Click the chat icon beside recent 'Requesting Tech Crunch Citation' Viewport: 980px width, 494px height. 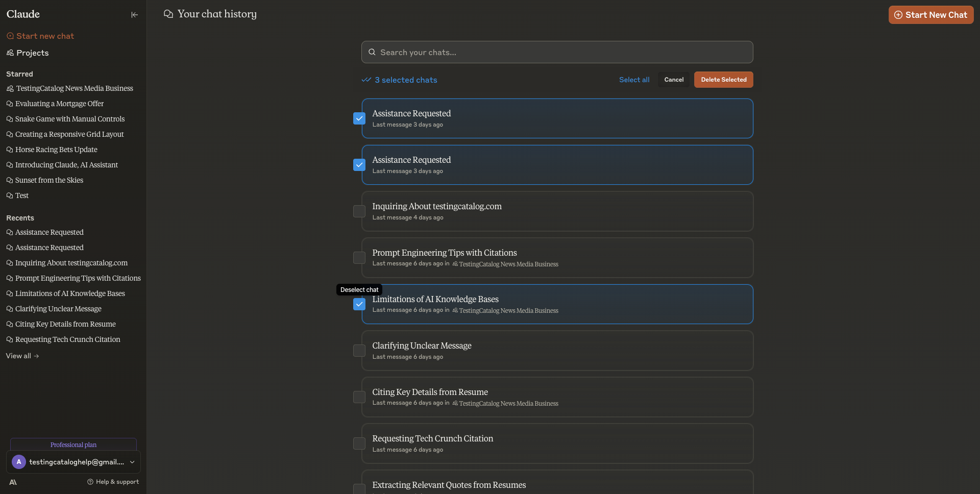tap(10, 339)
